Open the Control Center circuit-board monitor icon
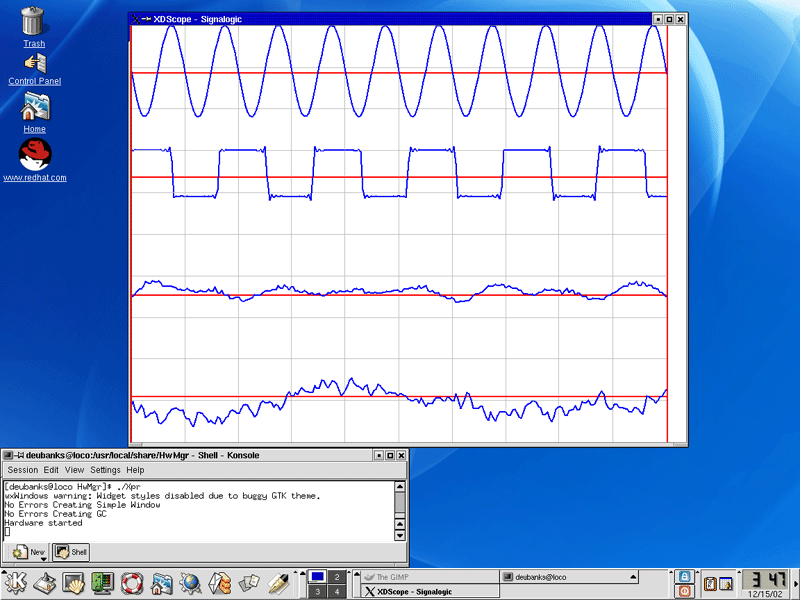The width and height of the screenshot is (800, 600). coord(103,584)
